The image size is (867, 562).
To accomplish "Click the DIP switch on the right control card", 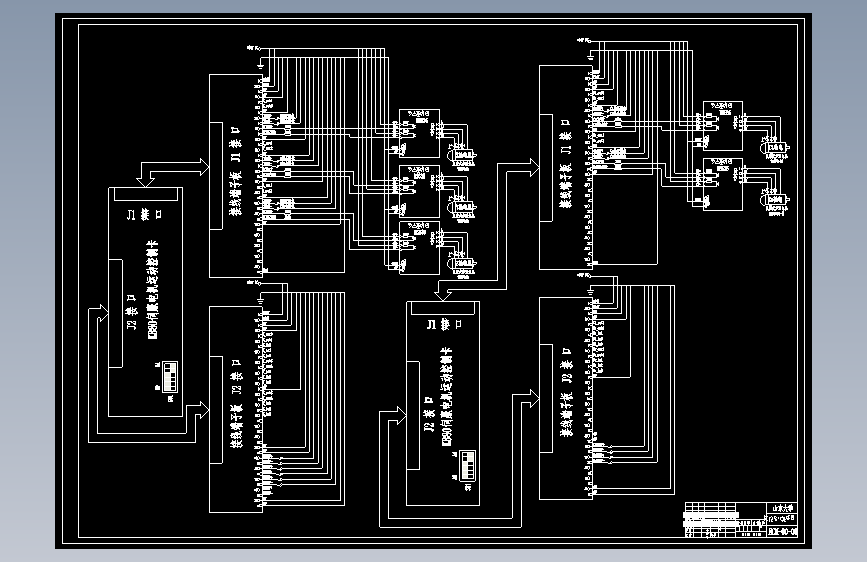I will coord(467,466).
